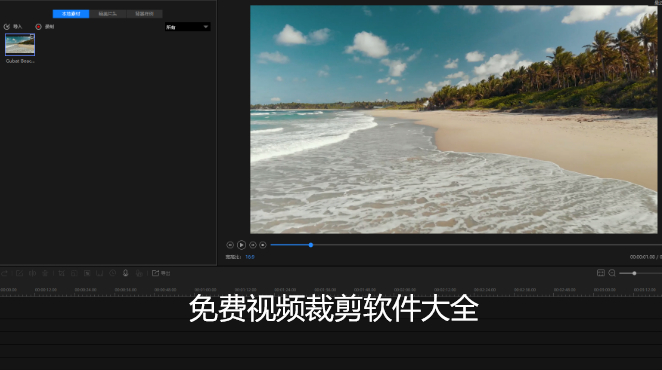Expand the media filter dropdown
This screenshot has width=662, height=370.
click(x=187, y=27)
